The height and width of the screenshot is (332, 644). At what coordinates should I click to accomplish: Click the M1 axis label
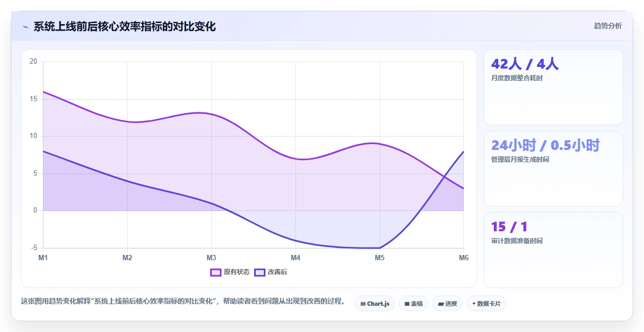point(43,258)
